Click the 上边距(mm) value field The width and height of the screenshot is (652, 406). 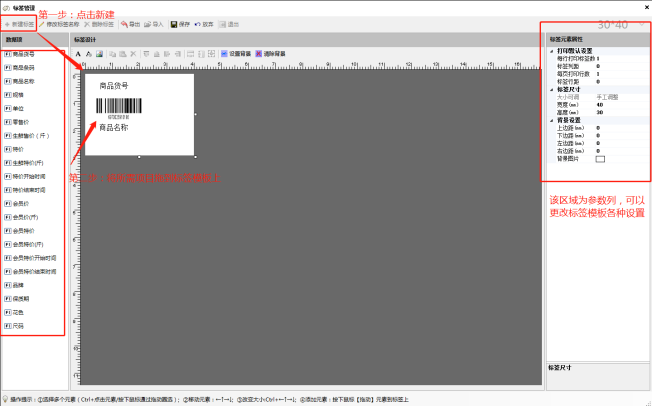click(622, 128)
